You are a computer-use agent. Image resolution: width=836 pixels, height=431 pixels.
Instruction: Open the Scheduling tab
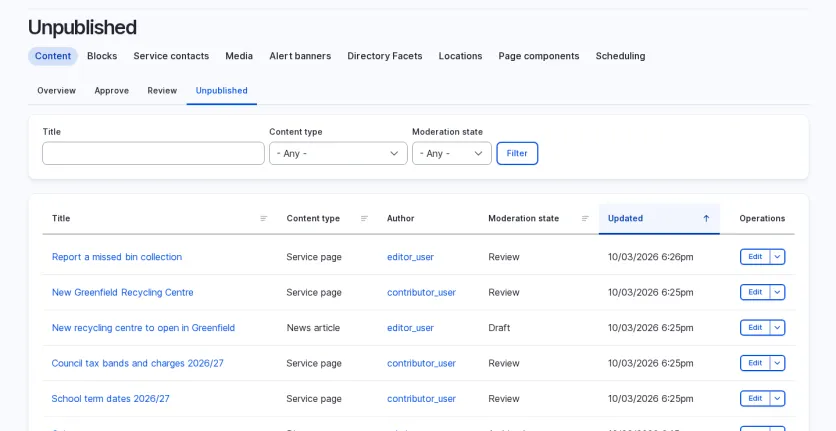point(621,56)
